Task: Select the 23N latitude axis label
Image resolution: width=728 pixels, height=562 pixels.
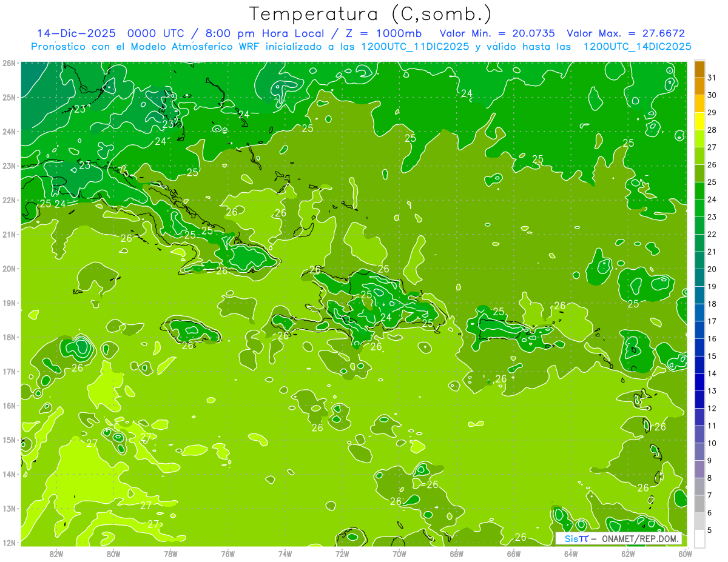Action: (x=9, y=166)
